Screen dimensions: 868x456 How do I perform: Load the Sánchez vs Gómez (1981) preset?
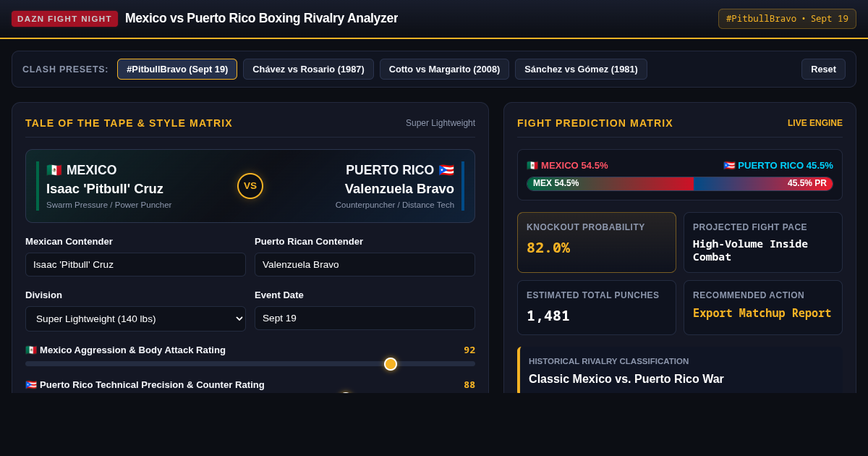[x=581, y=69]
